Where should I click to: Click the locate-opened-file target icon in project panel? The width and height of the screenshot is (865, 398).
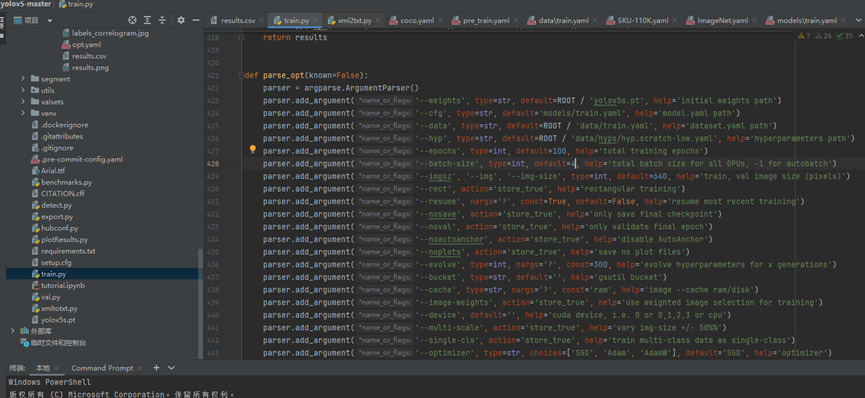(132, 20)
